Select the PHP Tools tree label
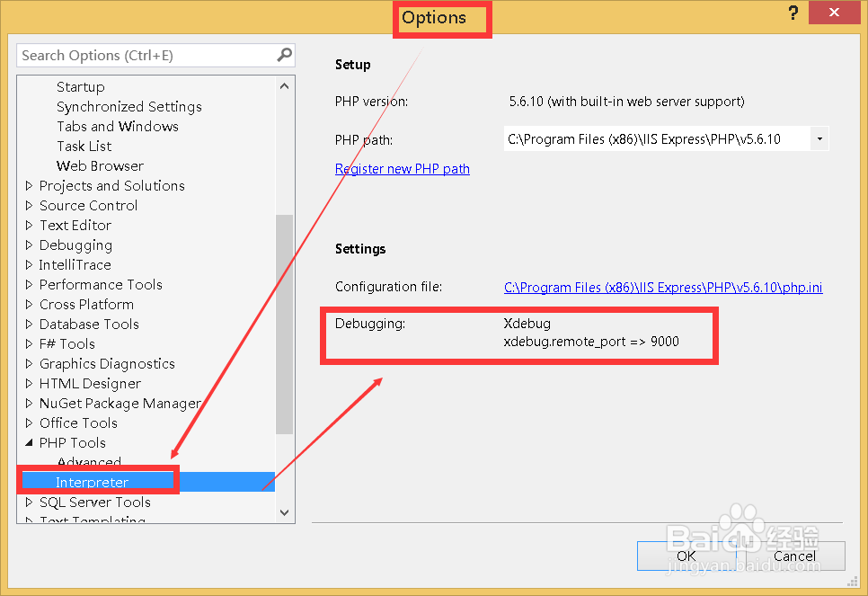This screenshot has width=868, height=596. (x=73, y=442)
